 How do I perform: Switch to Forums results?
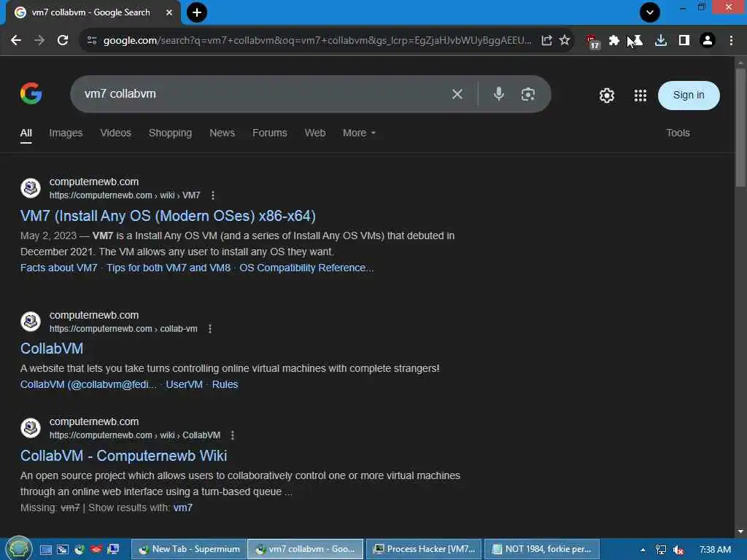point(270,133)
